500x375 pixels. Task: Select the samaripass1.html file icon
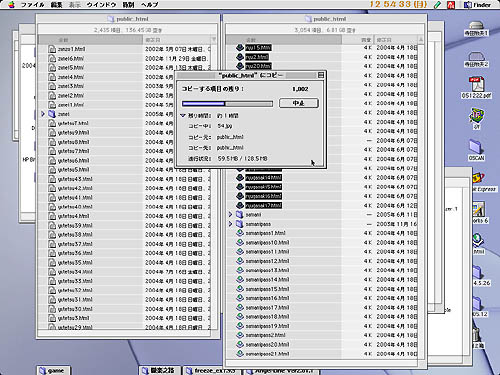click(240, 233)
